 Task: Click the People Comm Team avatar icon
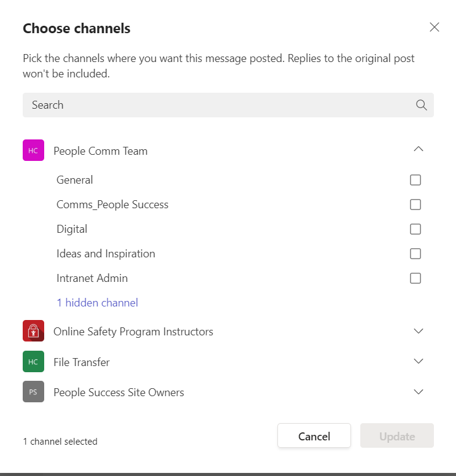coord(33,150)
